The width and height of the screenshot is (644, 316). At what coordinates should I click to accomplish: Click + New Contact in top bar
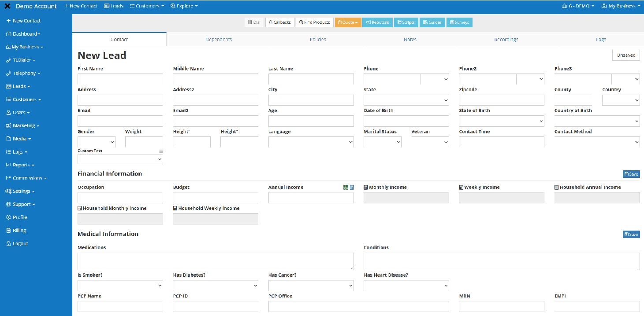81,6
